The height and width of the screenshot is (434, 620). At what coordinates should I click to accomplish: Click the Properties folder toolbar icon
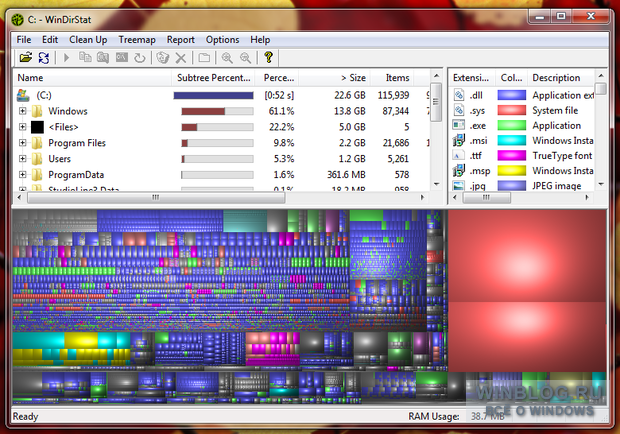point(204,58)
